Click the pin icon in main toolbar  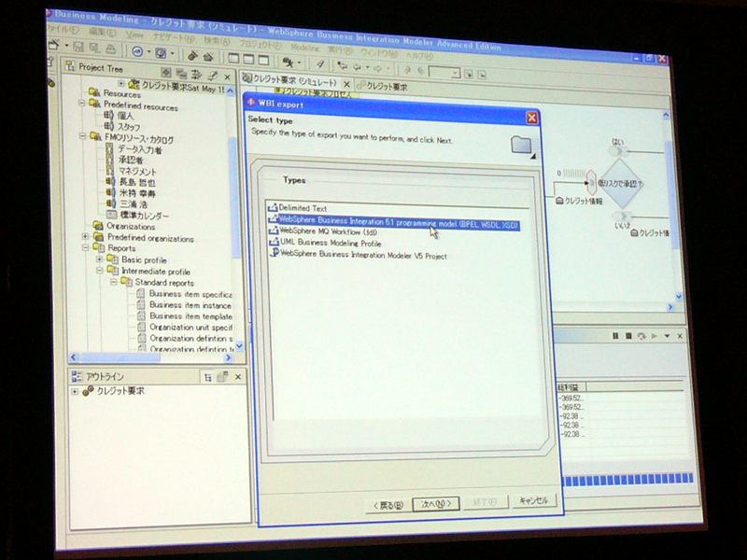(x=320, y=63)
